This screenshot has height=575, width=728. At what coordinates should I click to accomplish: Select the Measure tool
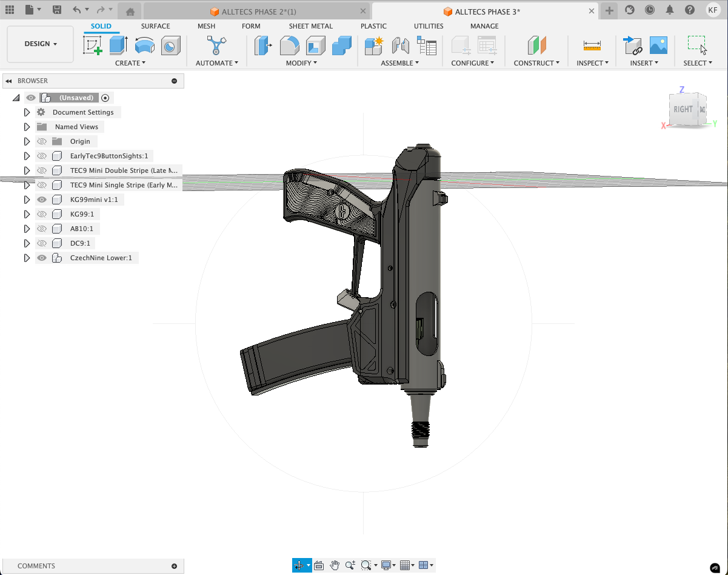(x=592, y=45)
